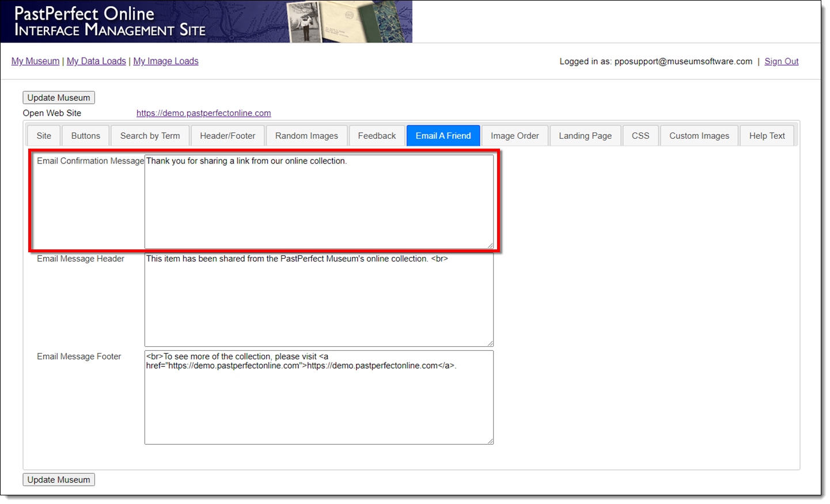Click the top Update Museum button
The height and width of the screenshot is (504, 830).
coord(59,98)
